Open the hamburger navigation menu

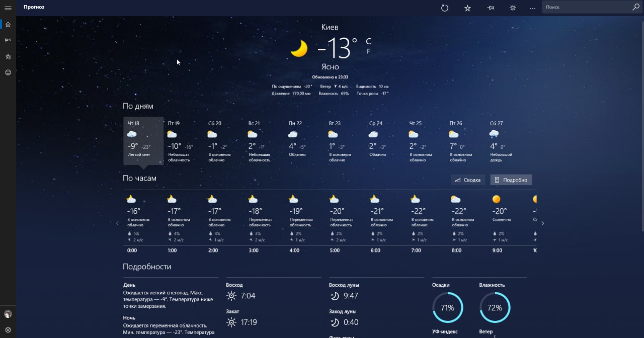(x=8, y=8)
